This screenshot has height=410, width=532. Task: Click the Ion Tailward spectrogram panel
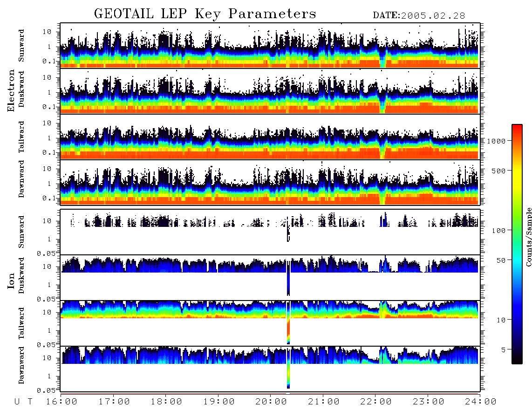270,323
